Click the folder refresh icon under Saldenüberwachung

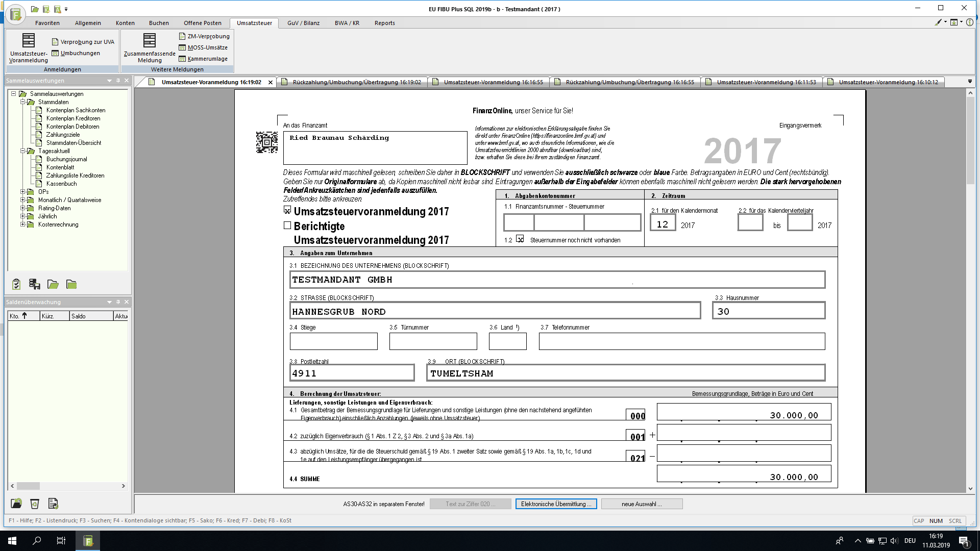pyautogui.click(x=16, y=504)
